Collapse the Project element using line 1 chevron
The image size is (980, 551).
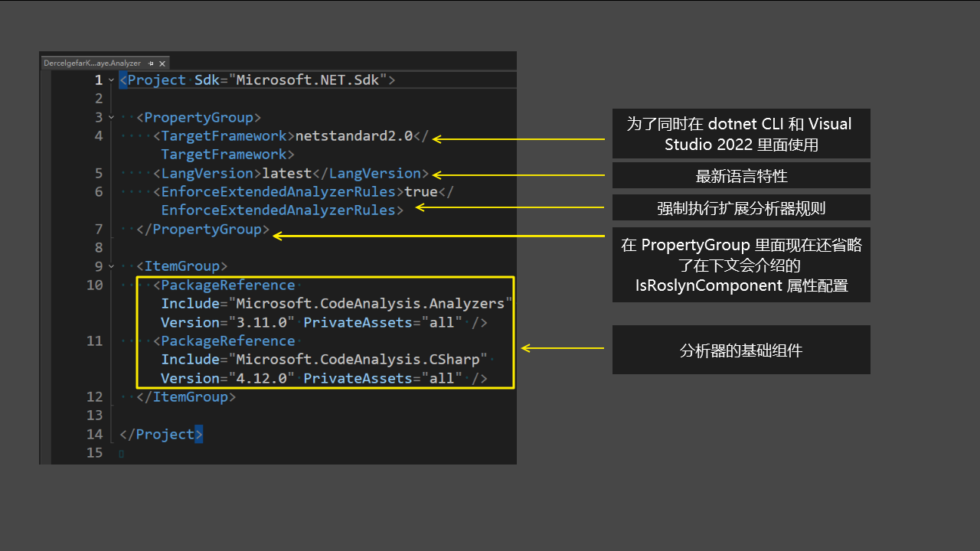110,80
